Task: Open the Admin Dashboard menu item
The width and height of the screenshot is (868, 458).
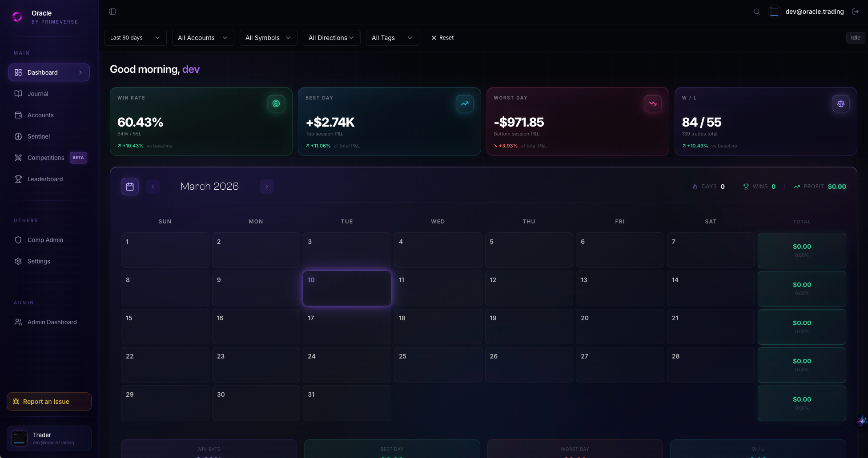Action: click(x=52, y=322)
